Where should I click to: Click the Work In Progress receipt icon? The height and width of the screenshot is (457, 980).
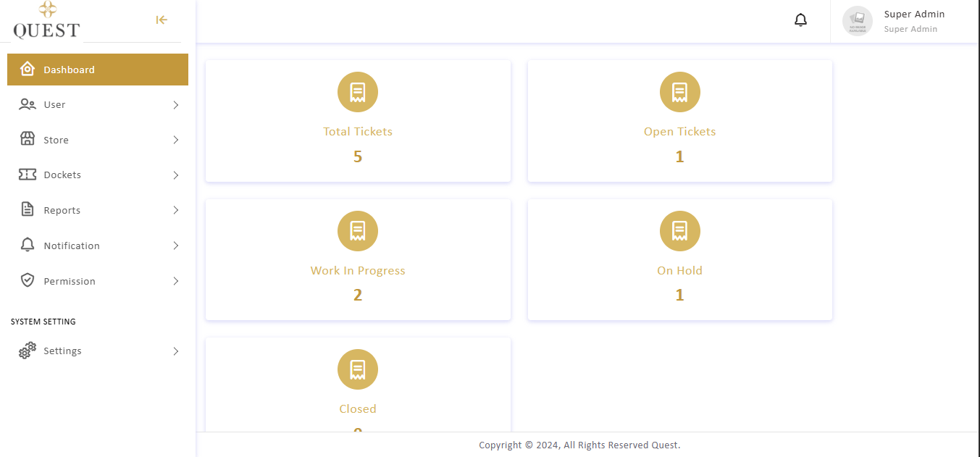click(x=358, y=231)
